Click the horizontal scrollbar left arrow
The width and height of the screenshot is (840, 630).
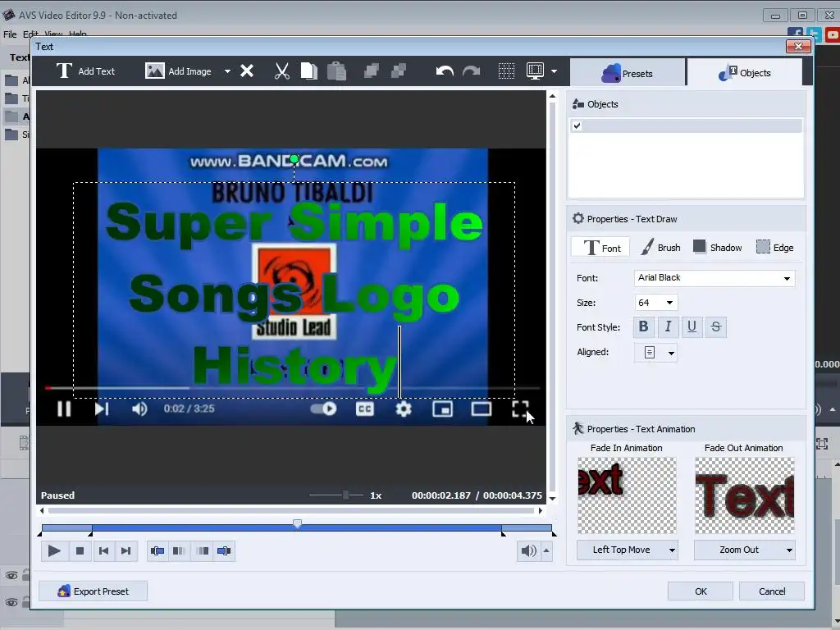[x=43, y=510]
